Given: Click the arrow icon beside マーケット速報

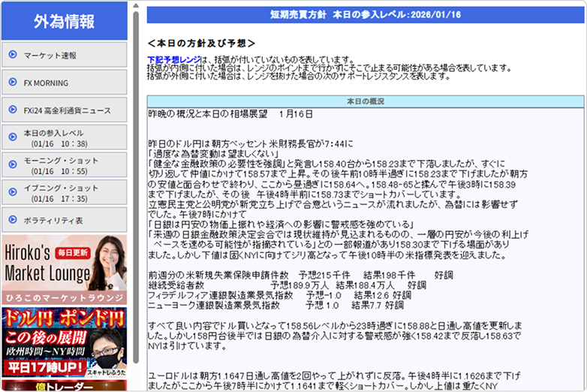Looking at the screenshot, I should click(x=13, y=54).
